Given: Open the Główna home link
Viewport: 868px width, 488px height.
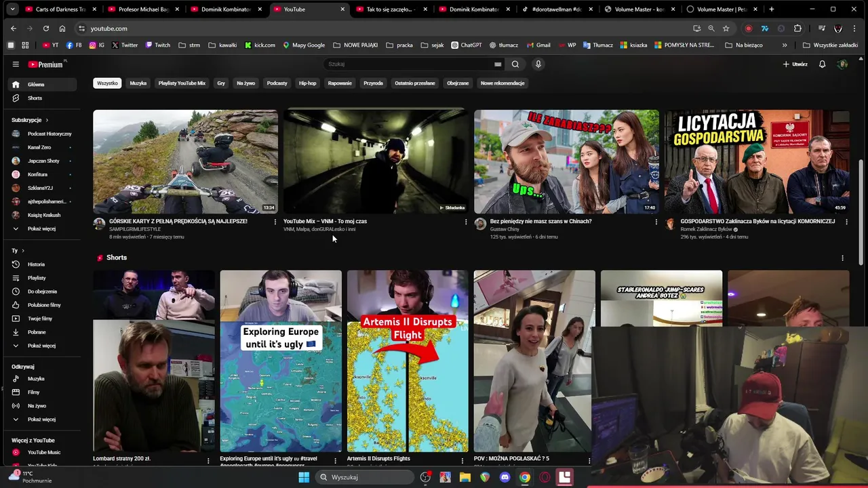Looking at the screenshot, I should point(41,85).
